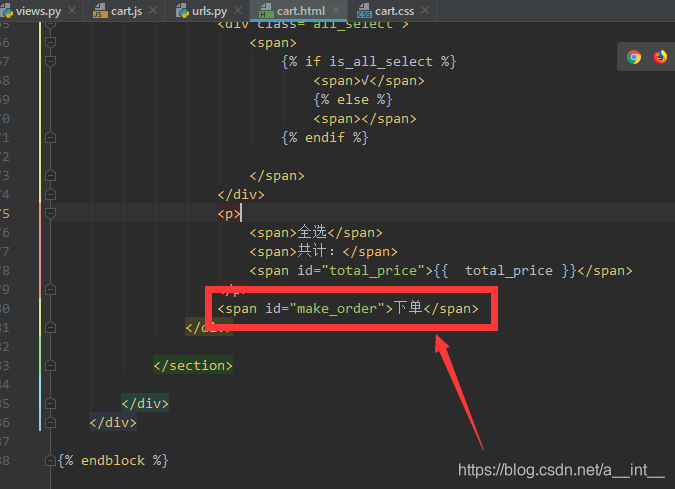Click the cart.html HTML file icon
This screenshot has height=489, width=675.
point(266,11)
